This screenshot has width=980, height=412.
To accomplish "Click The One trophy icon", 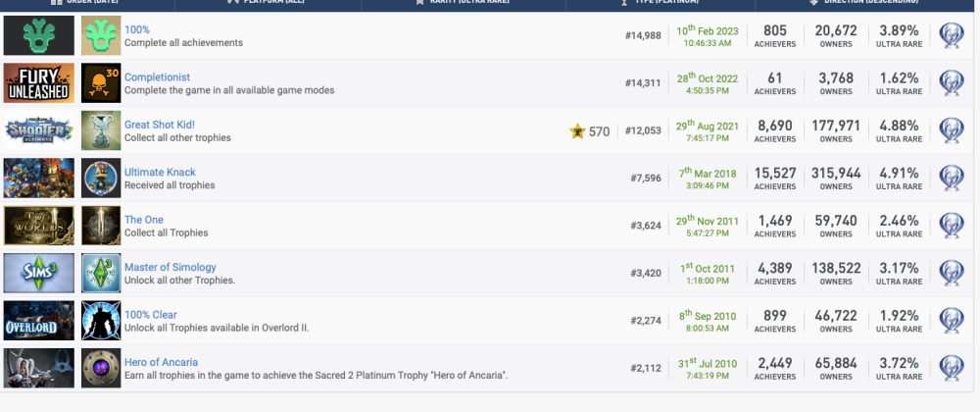I will (x=101, y=226).
